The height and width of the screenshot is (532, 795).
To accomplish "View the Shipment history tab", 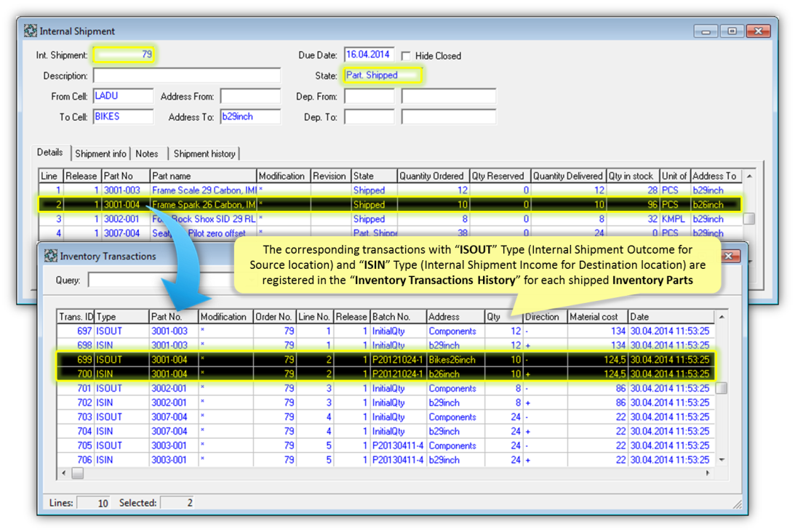I will pyautogui.click(x=203, y=153).
